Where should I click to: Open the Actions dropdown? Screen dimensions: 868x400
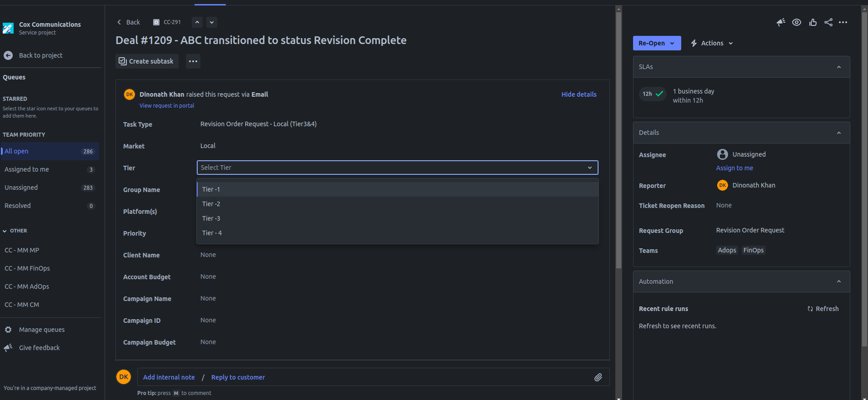click(712, 43)
